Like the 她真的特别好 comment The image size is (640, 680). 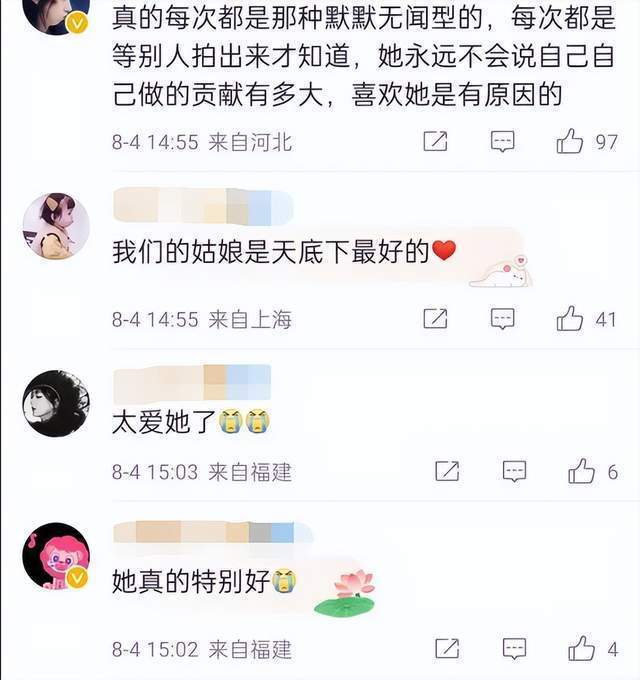click(x=581, y=649)
